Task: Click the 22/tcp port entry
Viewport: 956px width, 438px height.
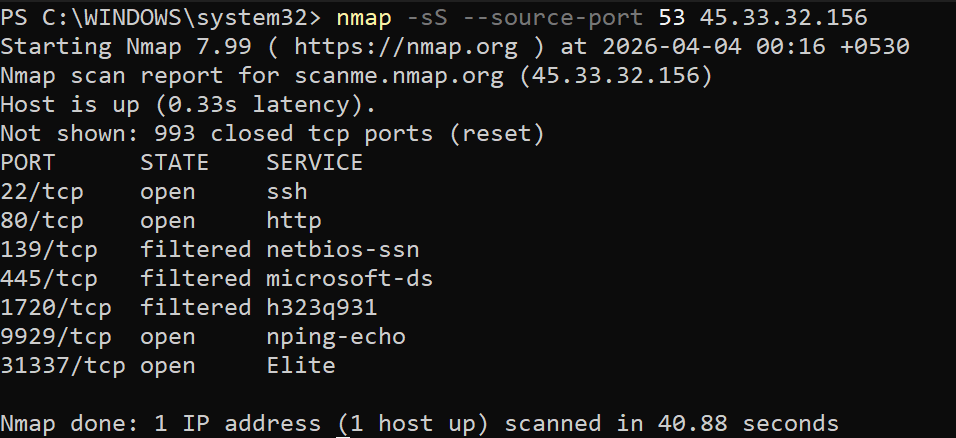Action: [x=42, y=191]
